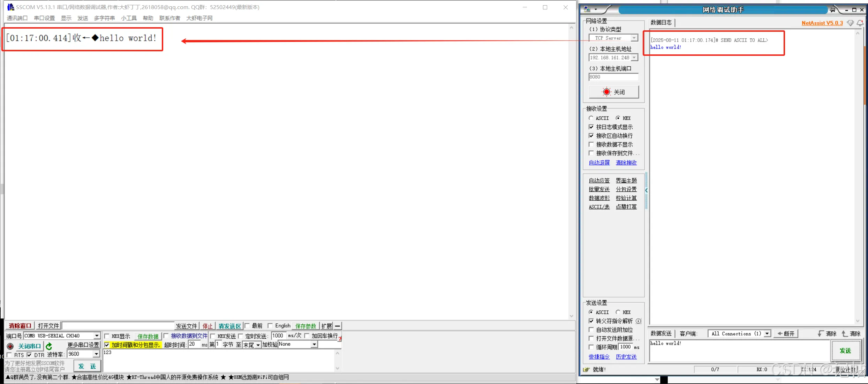Click the NetAssist log scrollbar up arrow
Viewport: 868px width, 384px height.
tap(858, 33)
